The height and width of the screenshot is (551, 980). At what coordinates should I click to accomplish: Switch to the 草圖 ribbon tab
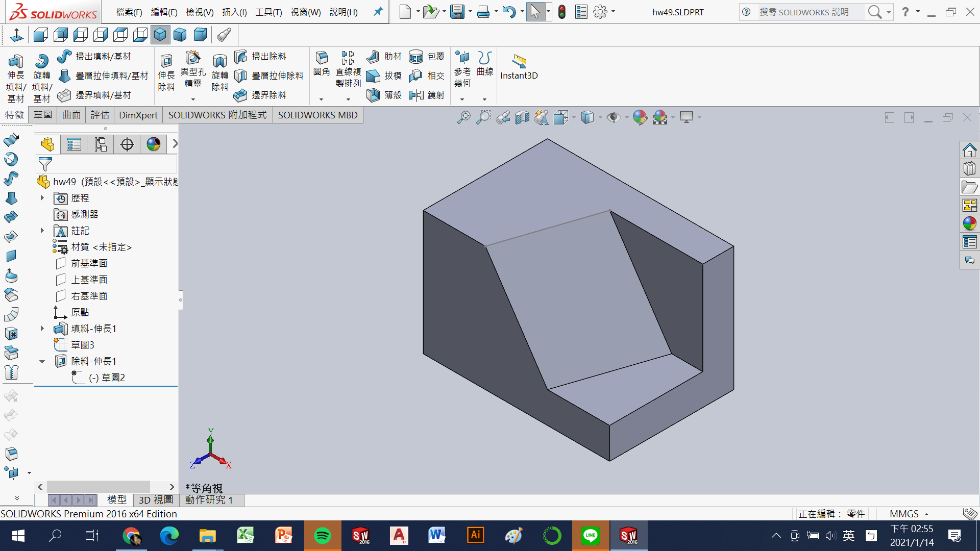pos(43,115)
